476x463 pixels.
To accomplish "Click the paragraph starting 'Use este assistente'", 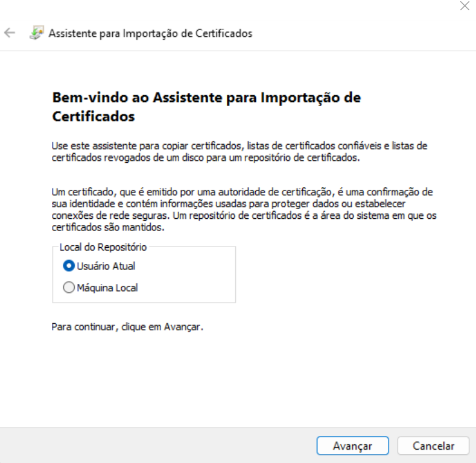I will (240, 152).
